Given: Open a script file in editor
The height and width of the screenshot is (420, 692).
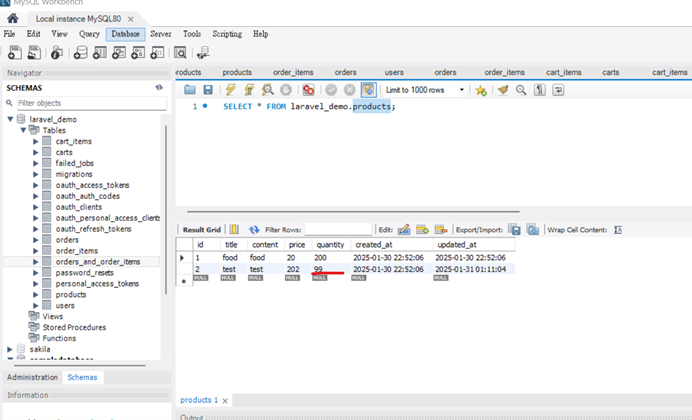Looking at the screenshot, I should coord(190,90).
